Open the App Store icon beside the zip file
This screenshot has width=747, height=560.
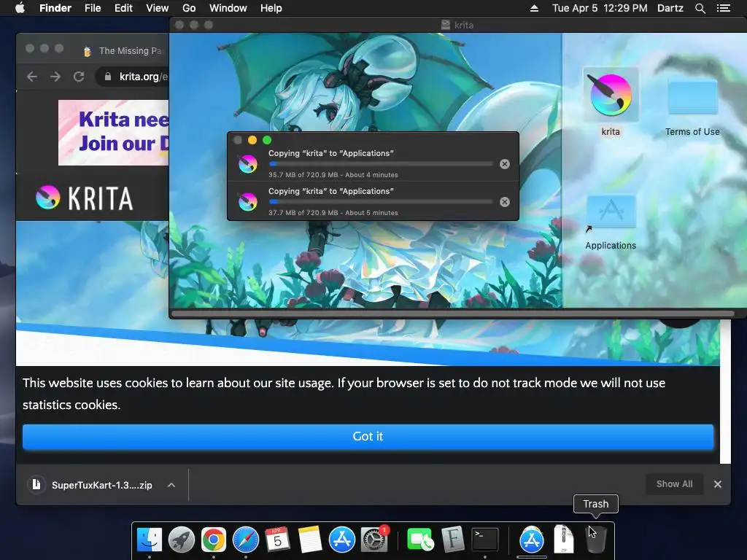[x=532, y=540]
